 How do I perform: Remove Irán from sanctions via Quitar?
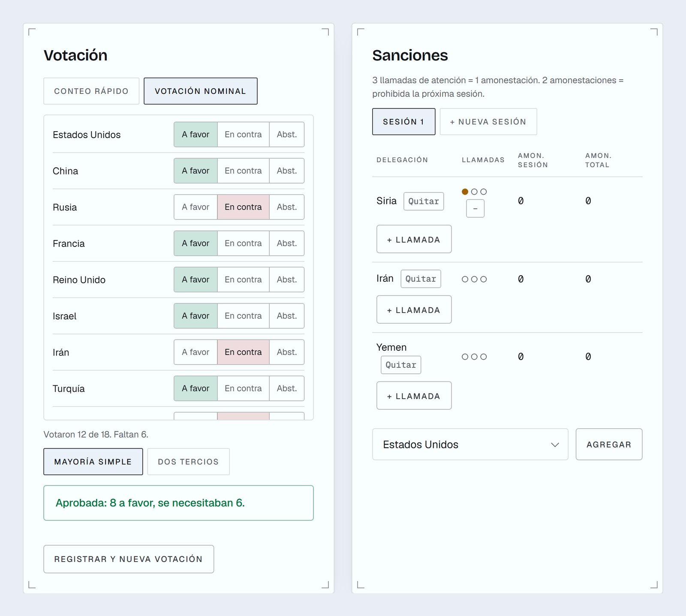(421, 279)
